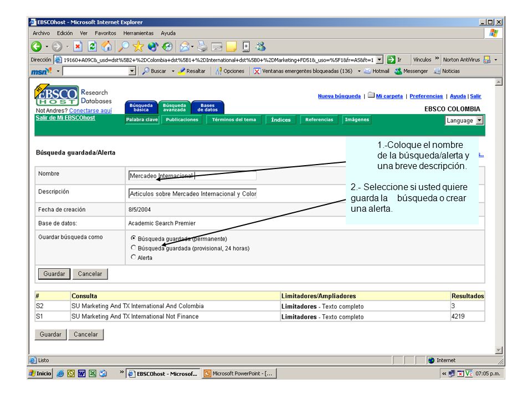Screen dimensions: 532x399
Task: Open the Edición menu
Action: coord(65,33)
